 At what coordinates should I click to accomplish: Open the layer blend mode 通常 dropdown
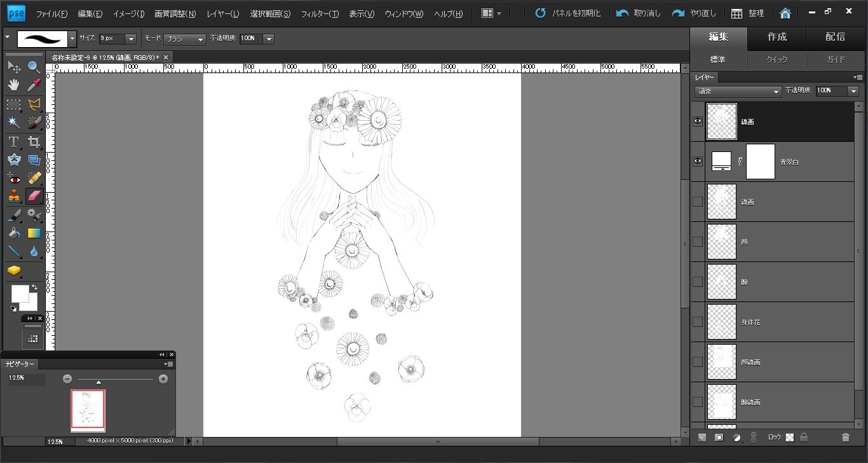tap(738, 92)
